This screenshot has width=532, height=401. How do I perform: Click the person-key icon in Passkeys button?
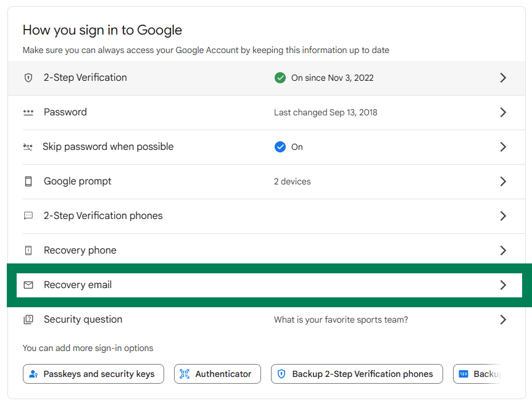[33, 374]
